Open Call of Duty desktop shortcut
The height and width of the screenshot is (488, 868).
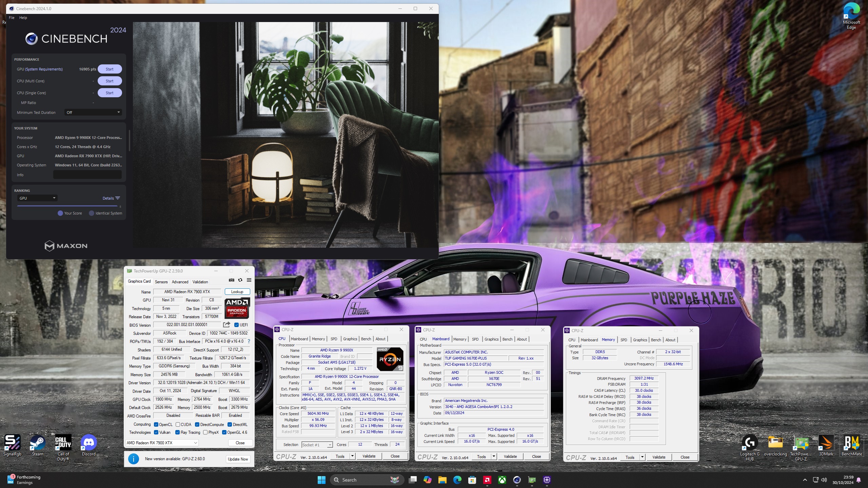pyautogui.click(x=63, y=447)
